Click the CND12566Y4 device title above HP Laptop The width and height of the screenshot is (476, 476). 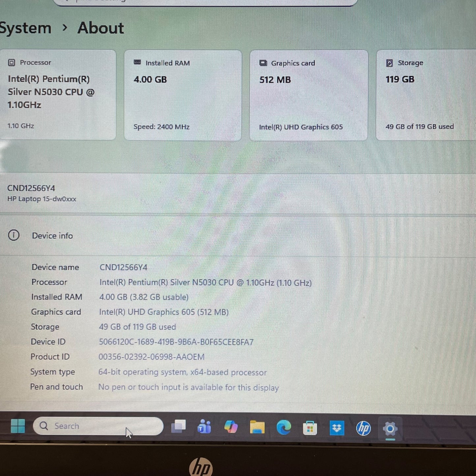31,188
